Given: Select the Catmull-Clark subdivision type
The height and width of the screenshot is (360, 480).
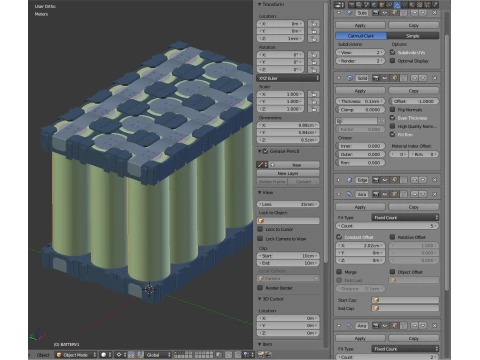Looking at the screenshot, I should click(x=361, y=36).
